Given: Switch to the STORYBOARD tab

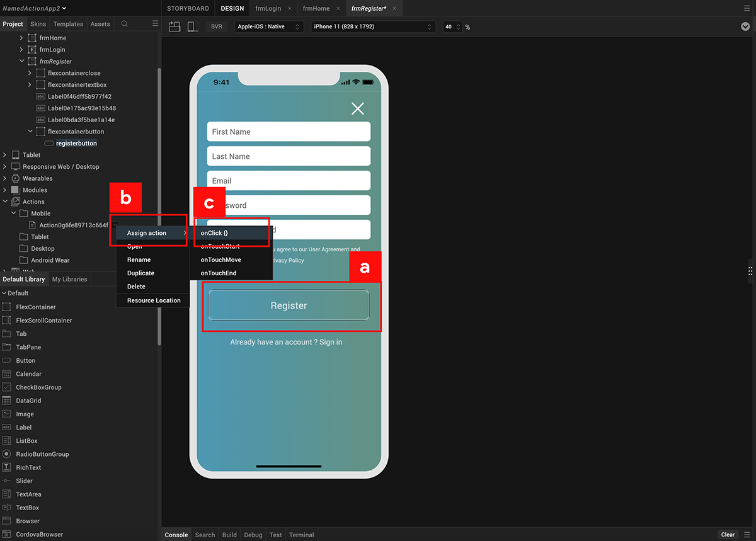Looking at the screenshot, I should click(x=188, y=9).
